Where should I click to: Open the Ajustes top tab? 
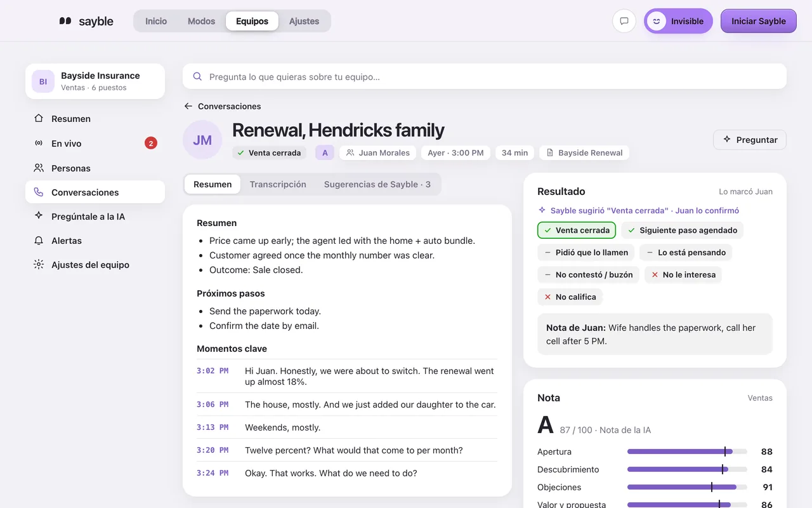(x=304, y=21)
